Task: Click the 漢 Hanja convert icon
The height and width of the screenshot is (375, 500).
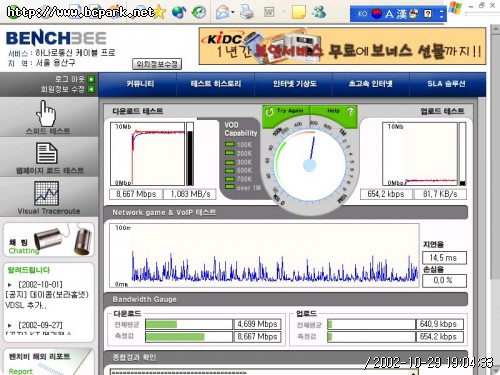Action: [x=402, y=14]
